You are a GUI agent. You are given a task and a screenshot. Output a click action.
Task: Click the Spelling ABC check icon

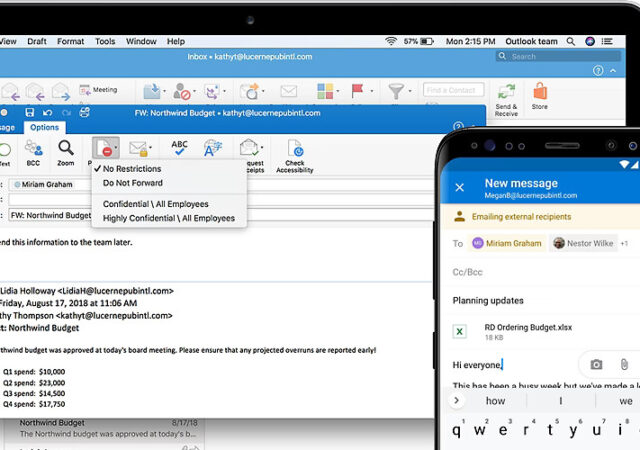pos(180,148)
